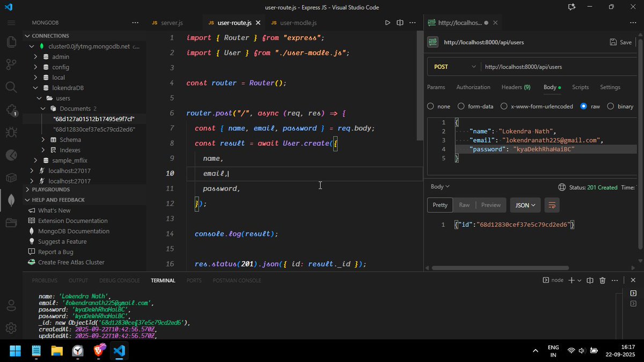Open the JSON response format dropdown
Viewport: 644px width, 362px height.
[525, 205]
